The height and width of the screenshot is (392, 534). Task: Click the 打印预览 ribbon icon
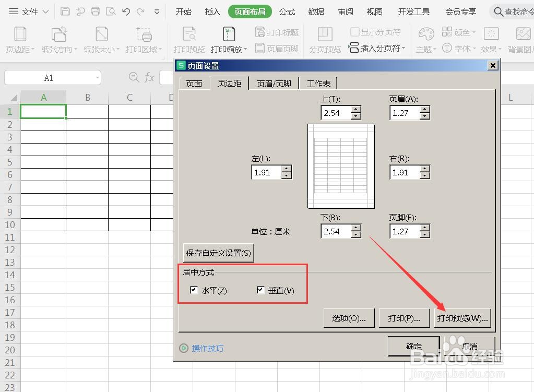pyautogui.click(x=189, y=40)
